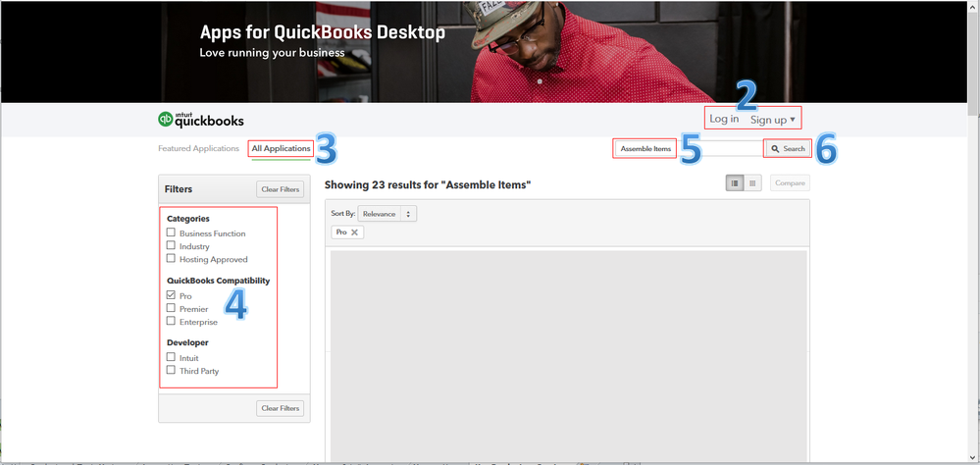Check the Premier compatibility filter

click(171, 308)
